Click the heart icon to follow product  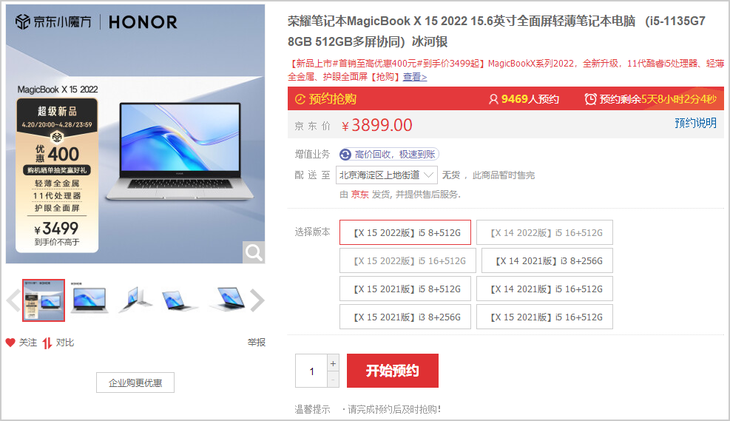point(11,343)
